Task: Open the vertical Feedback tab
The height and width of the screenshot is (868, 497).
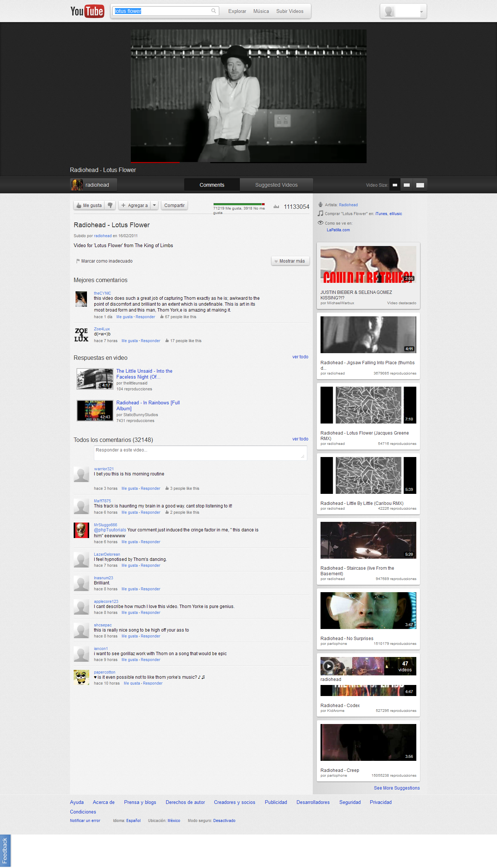Action: 5,850
